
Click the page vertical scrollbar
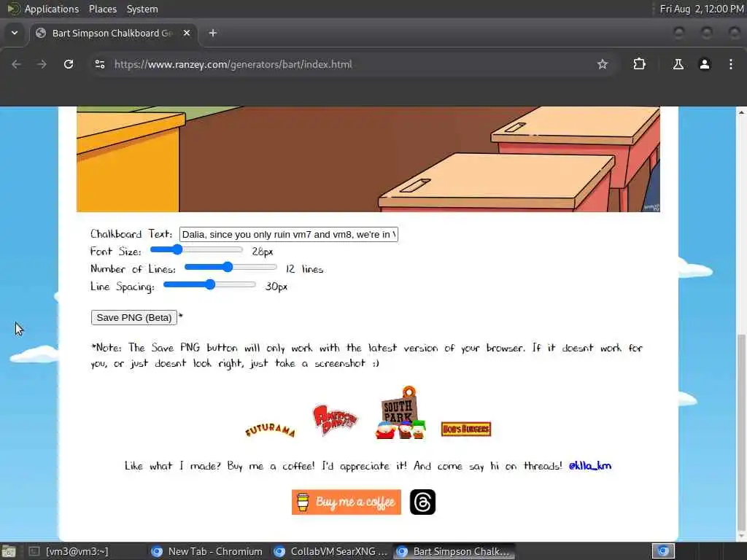[741, 431]
